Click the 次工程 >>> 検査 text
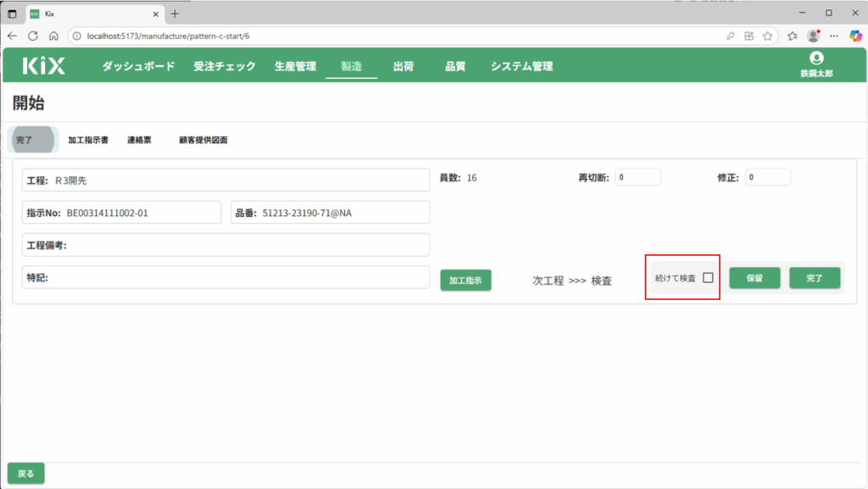Screen dimensions: 868x489 (x=572, y=281)
